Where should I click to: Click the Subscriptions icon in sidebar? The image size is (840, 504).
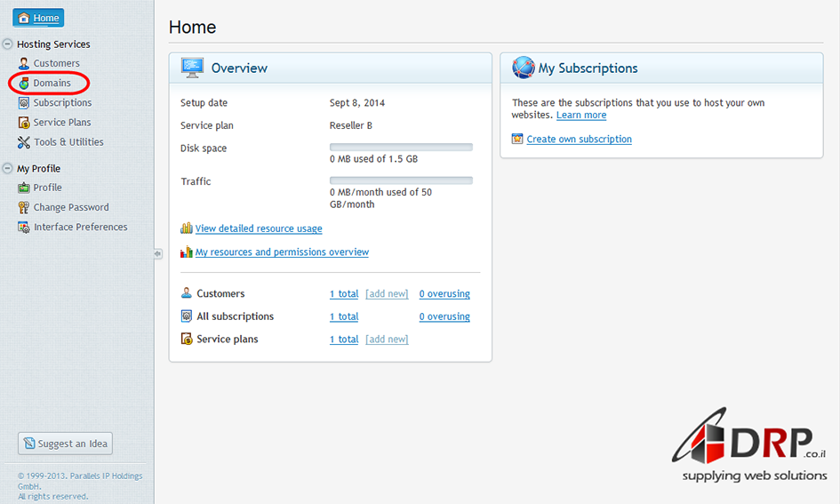coord(24,102)
